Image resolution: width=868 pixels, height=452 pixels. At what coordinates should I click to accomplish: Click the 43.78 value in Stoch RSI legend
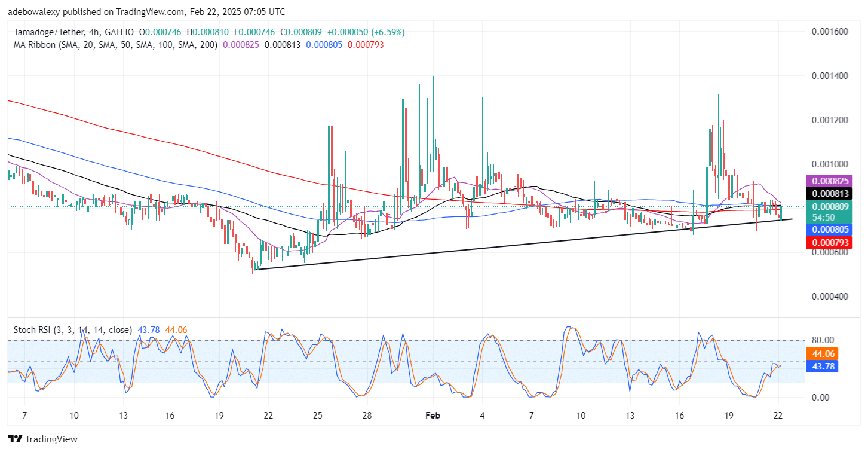(149, 329)
